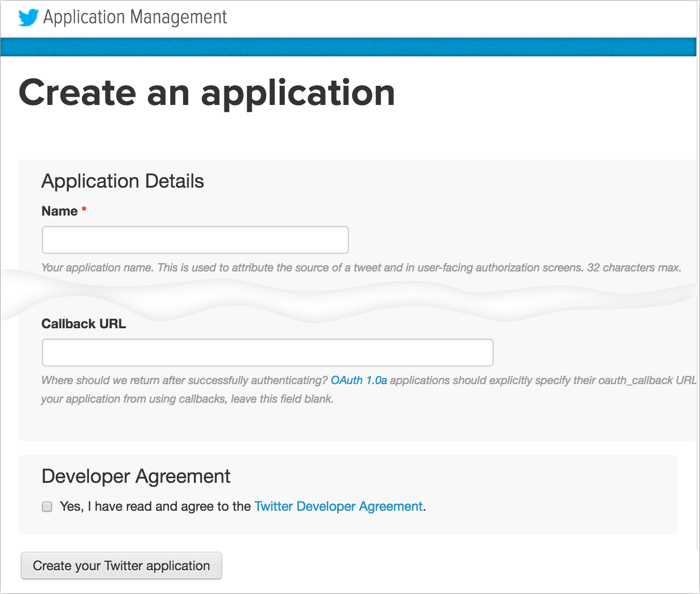Viewport: 700px width, 594px height.
Task: Focus the Name input field
Action: (x=195, y=240)
